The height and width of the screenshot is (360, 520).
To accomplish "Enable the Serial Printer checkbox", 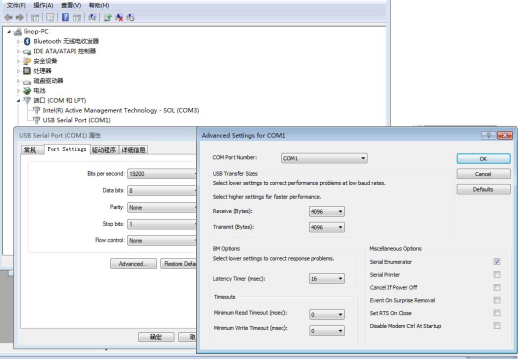I will click(497, 274).
